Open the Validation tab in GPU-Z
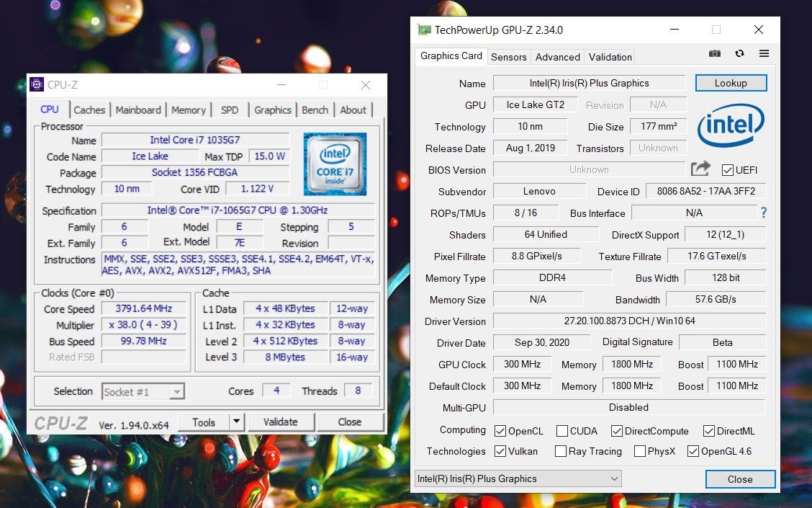 [610, 57]
